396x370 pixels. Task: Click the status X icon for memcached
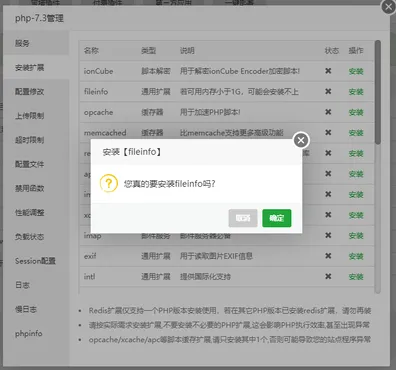pyautogui.click(x=328, y=133)
